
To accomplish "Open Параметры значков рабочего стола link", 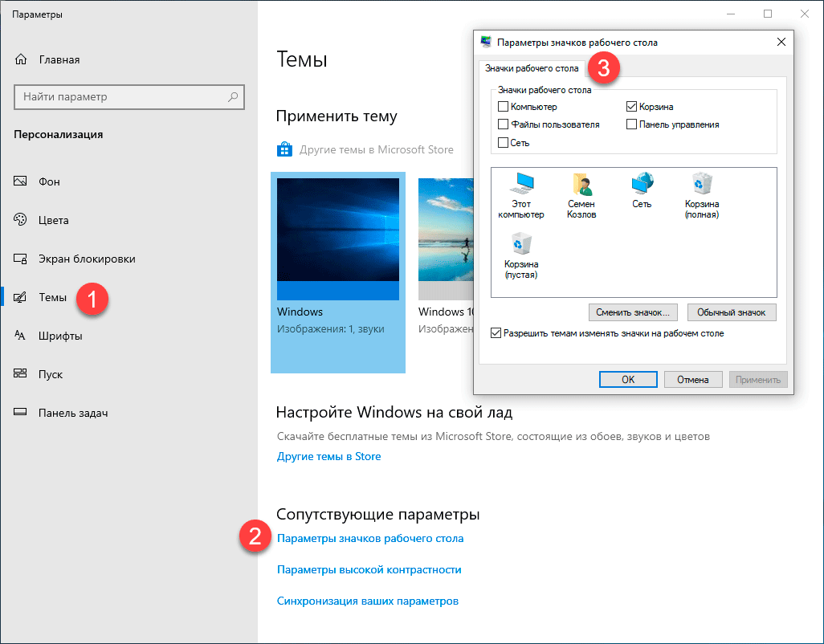I will point(370,539).
